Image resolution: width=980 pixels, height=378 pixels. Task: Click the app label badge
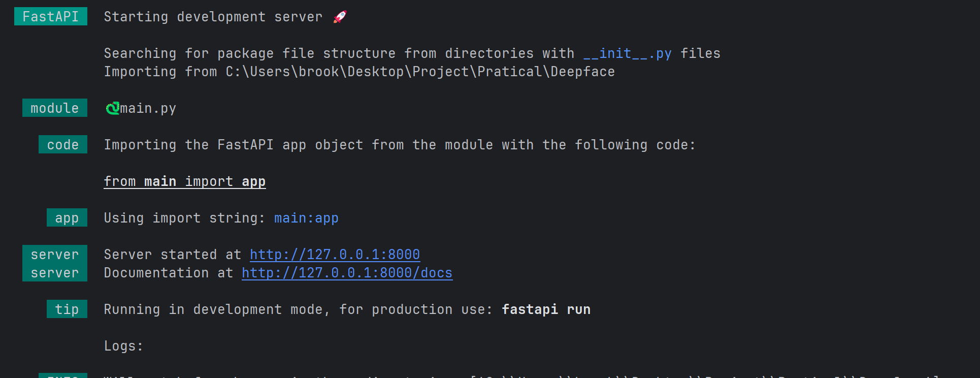tap(67, 218)
